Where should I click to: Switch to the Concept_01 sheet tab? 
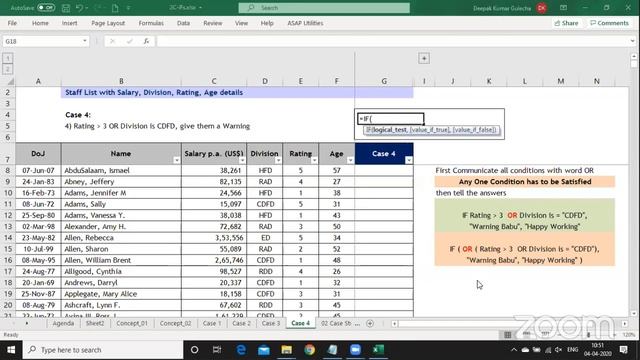pyautogui.click(x=131, y=323)
